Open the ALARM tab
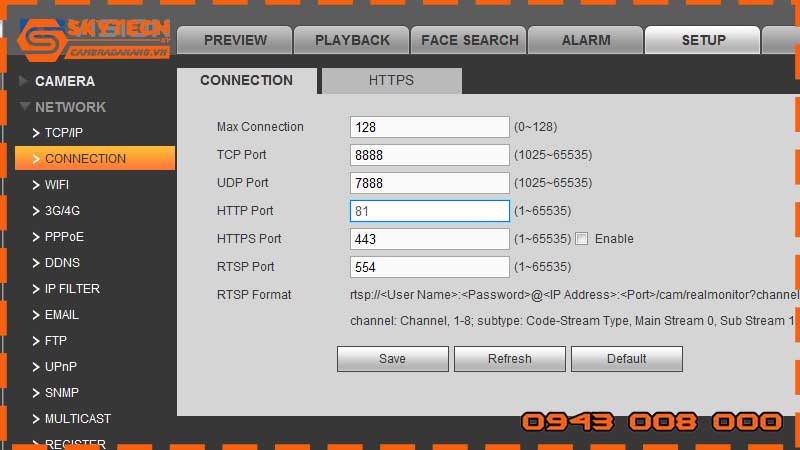The image size is (800, 450). click(586, 41)
